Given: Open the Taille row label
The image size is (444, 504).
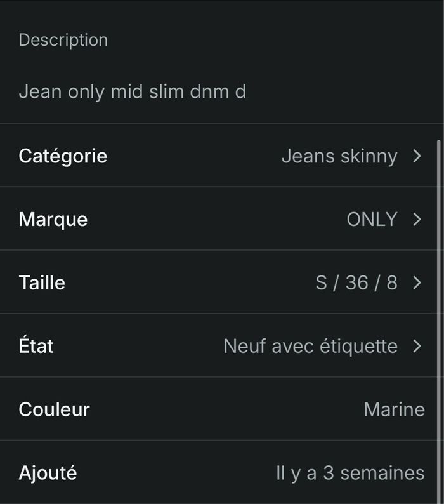Looking at the screenshot, I should coord(42,282).
